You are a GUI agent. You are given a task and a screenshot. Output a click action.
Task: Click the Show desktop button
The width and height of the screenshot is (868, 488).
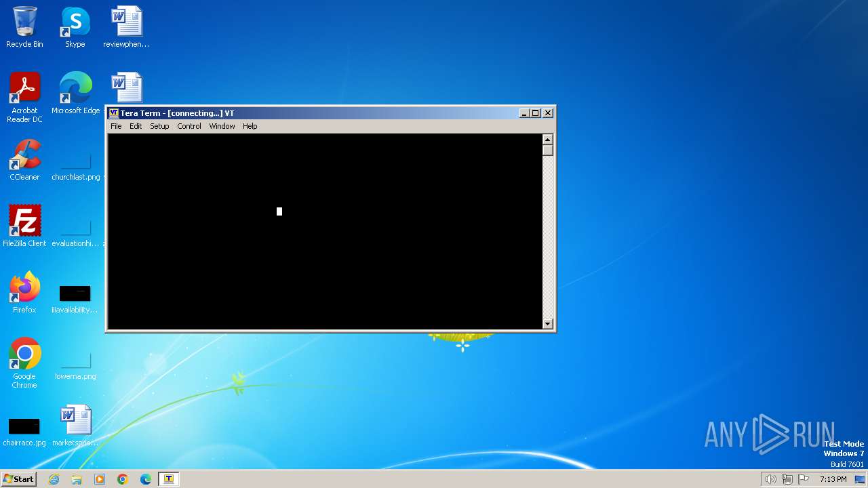point(860,479)
